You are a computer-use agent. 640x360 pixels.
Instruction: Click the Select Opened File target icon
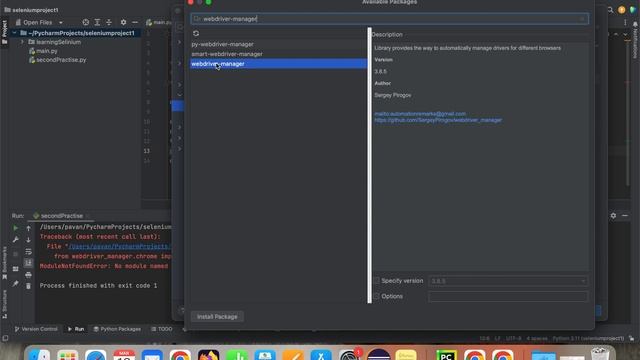pyautogui.click(x=86, y=22)
